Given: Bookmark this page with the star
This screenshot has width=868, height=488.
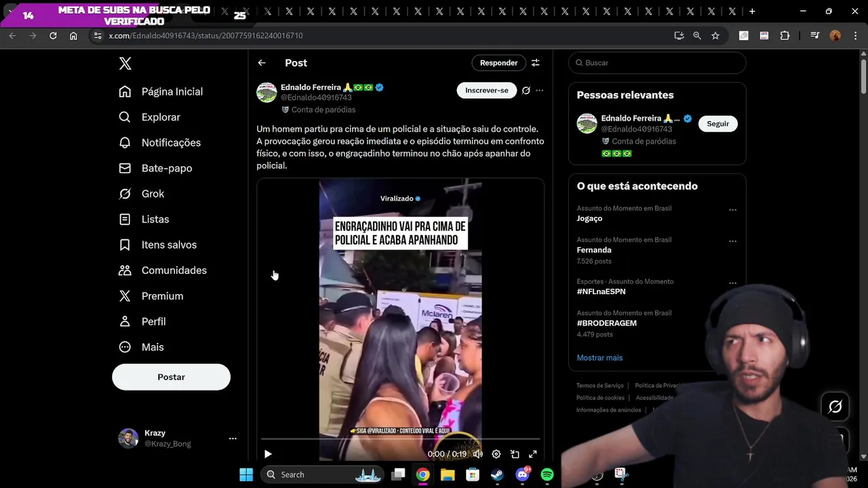Looking at the screenshot, I should coord(715,35).
